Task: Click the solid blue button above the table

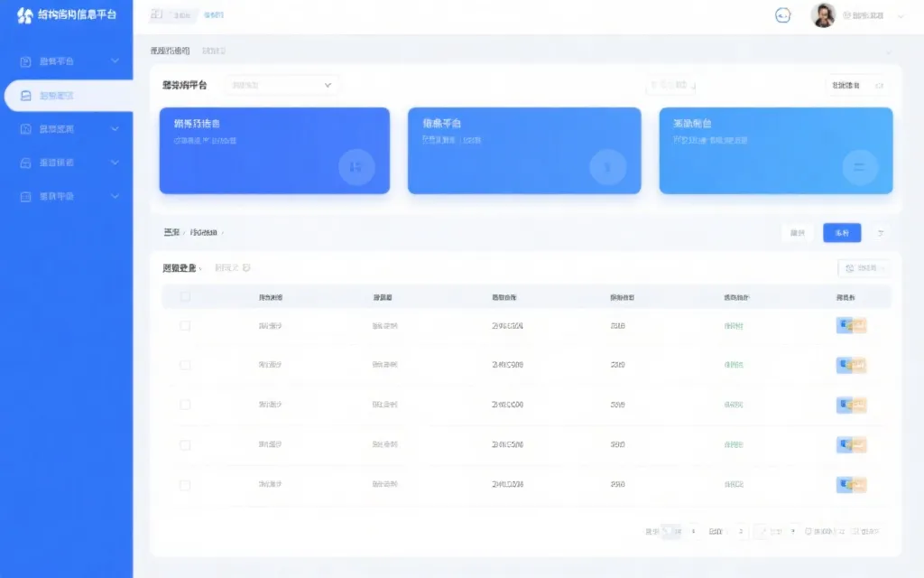Action: coord(842,233)
